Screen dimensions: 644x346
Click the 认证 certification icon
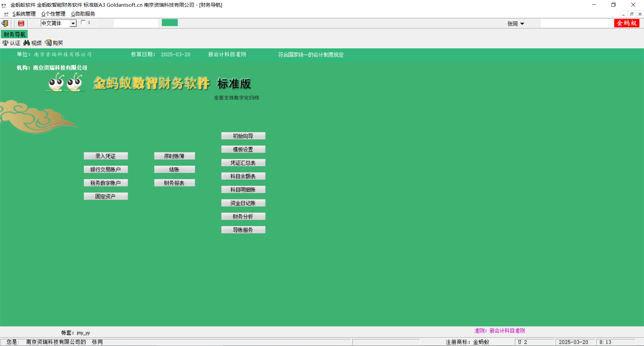[11, 43]
